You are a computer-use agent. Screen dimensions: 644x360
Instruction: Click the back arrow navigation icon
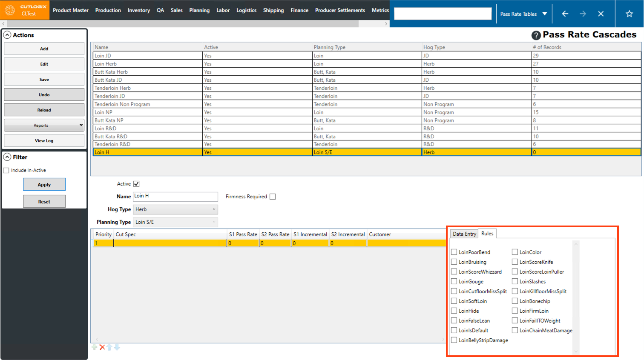pyautogui.click(x=565, y=14)
